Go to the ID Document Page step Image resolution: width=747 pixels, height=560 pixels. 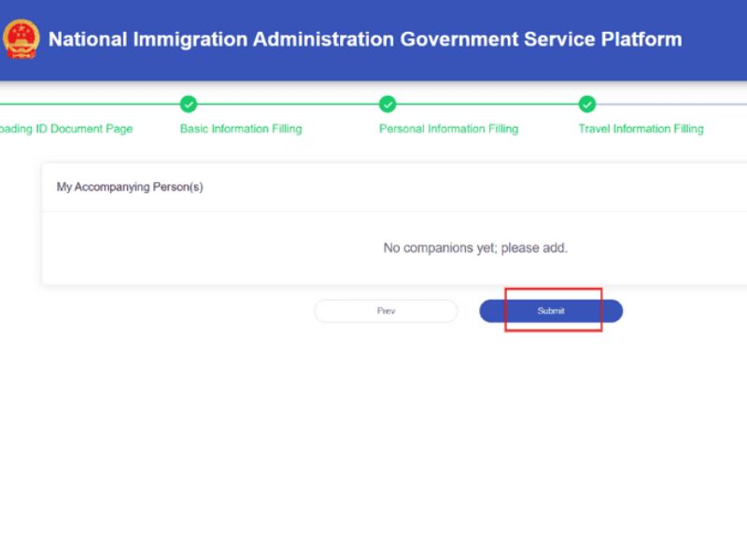click(65, 129)
